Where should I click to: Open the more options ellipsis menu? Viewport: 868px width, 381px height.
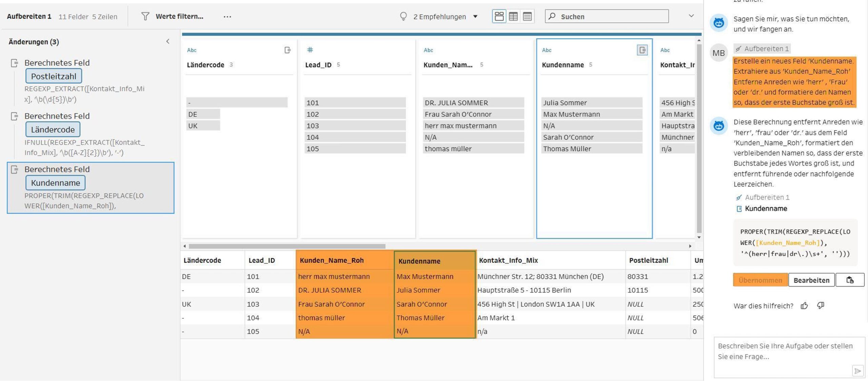point(227,17)
